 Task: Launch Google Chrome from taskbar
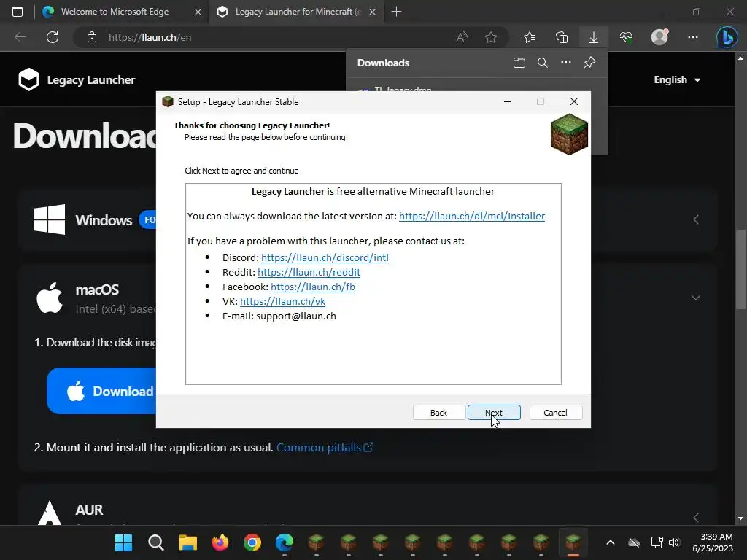point(252,542)
